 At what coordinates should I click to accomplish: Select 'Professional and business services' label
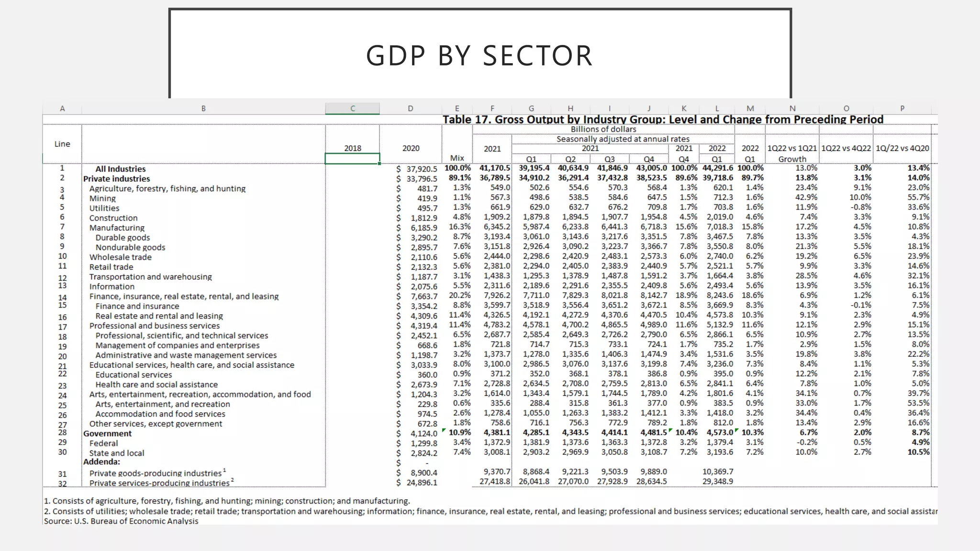pyautogui.click(x=155, y=326)
